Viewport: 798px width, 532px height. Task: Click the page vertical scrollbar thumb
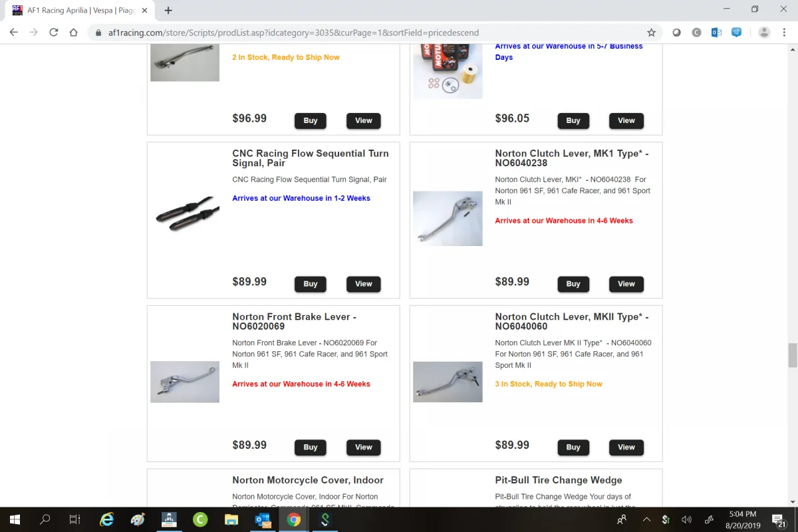click(792, 356)
